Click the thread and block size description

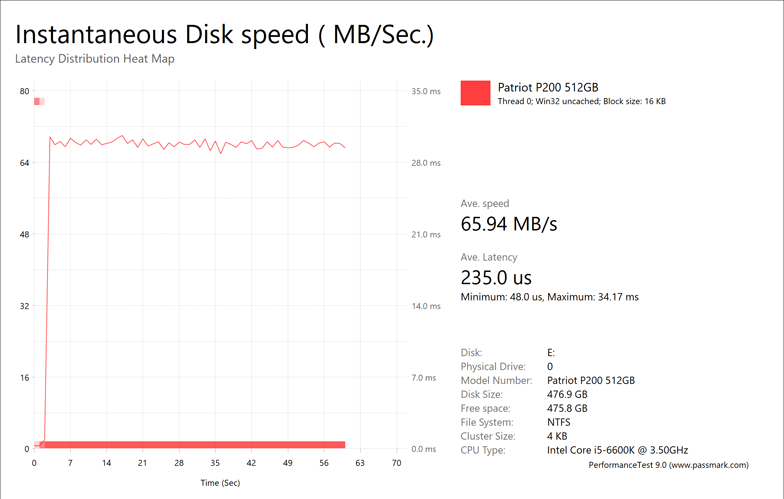coord(581,102)
